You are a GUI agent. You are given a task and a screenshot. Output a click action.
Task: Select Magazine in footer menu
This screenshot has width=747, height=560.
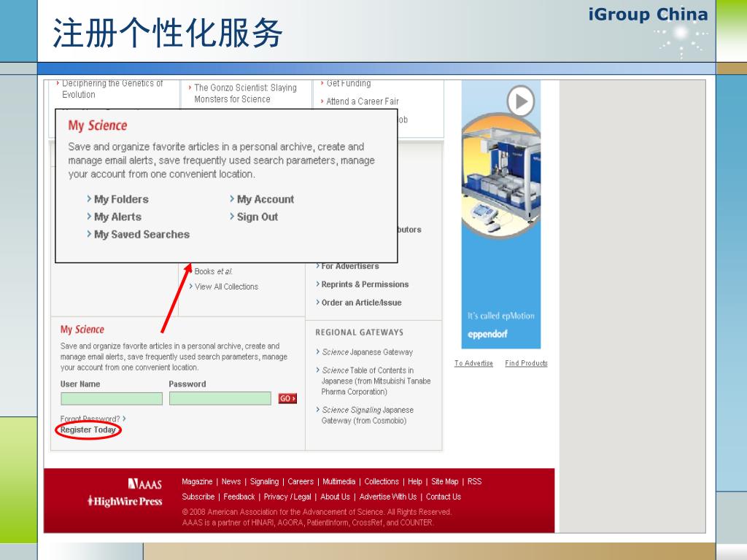tap(197, 481)
